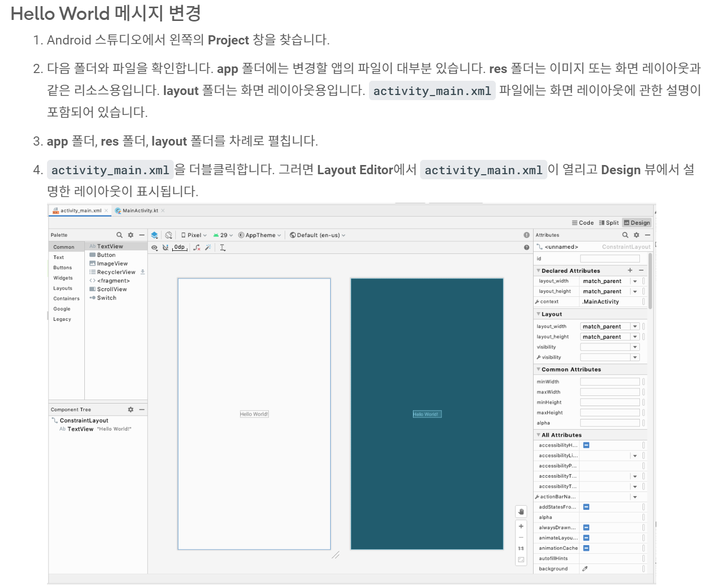The height and width of the screenshot is (588, 714).
Task: Toggle the addStatesFro… attribute checkbox
Action: 586,507
